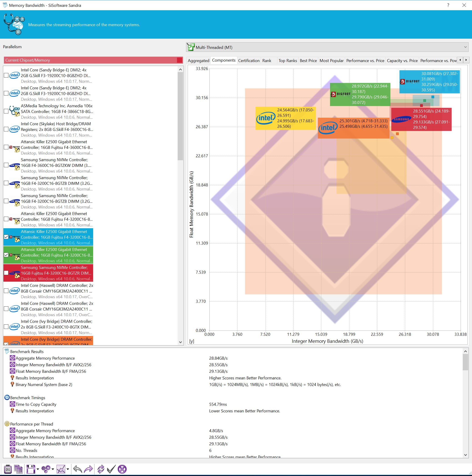Viewport: 472px width, 476px height.
Task: Click the copy results spreadsheet icon
Action: pos(18,469)
